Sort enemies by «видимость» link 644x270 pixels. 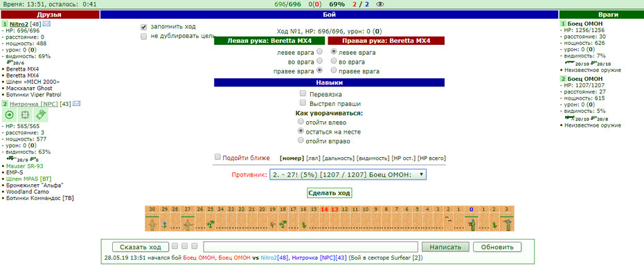[373, 158]
